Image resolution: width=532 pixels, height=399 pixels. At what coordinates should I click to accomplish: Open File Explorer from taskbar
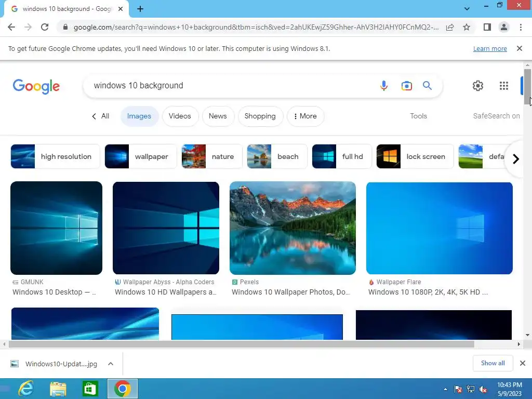(x=58, y=389)
